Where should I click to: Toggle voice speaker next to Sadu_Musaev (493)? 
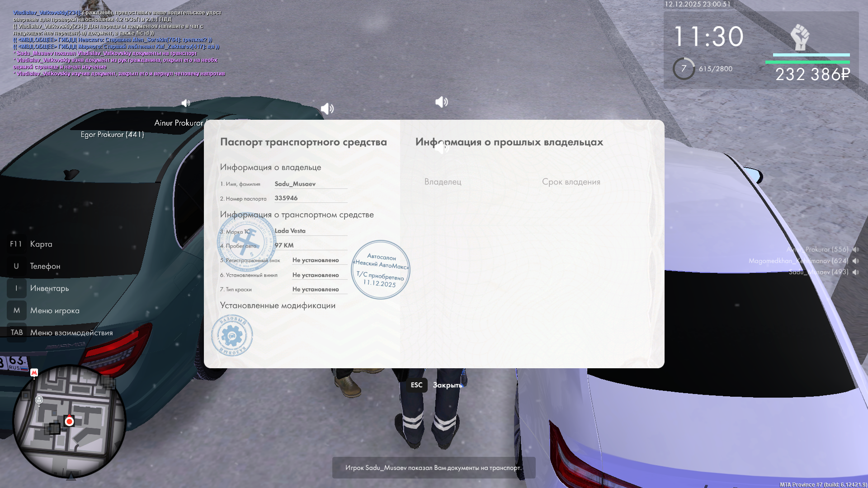coord(856,272)
